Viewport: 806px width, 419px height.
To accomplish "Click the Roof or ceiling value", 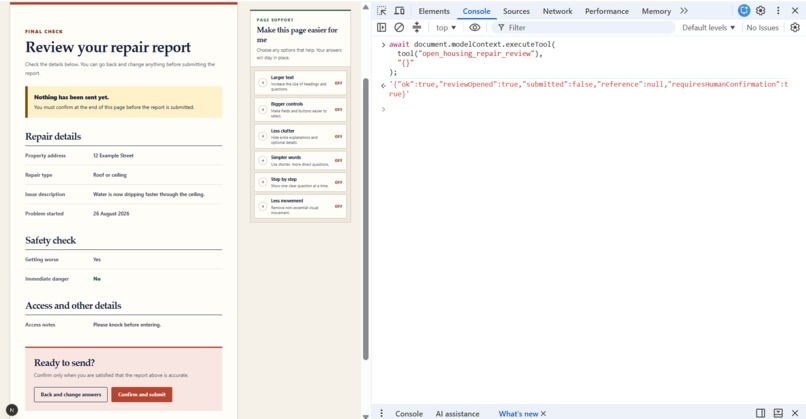I will point(109,175).
